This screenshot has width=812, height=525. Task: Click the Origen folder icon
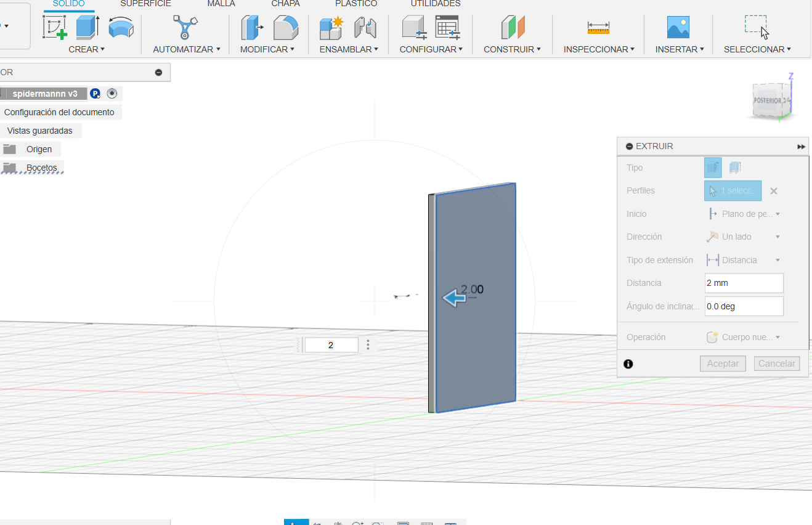click(9, 149)
